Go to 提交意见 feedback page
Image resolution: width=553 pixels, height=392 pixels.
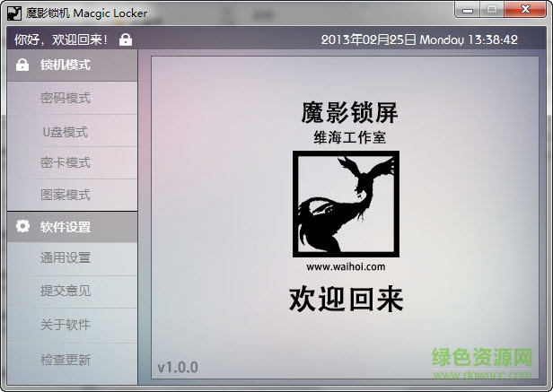tap(66, 292)
